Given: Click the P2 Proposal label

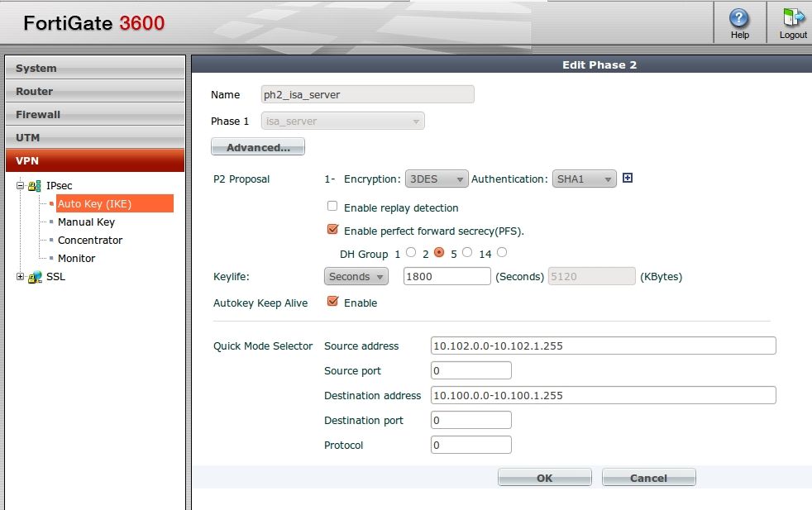Looking at the screenshot, I should [x=241, y=179].
